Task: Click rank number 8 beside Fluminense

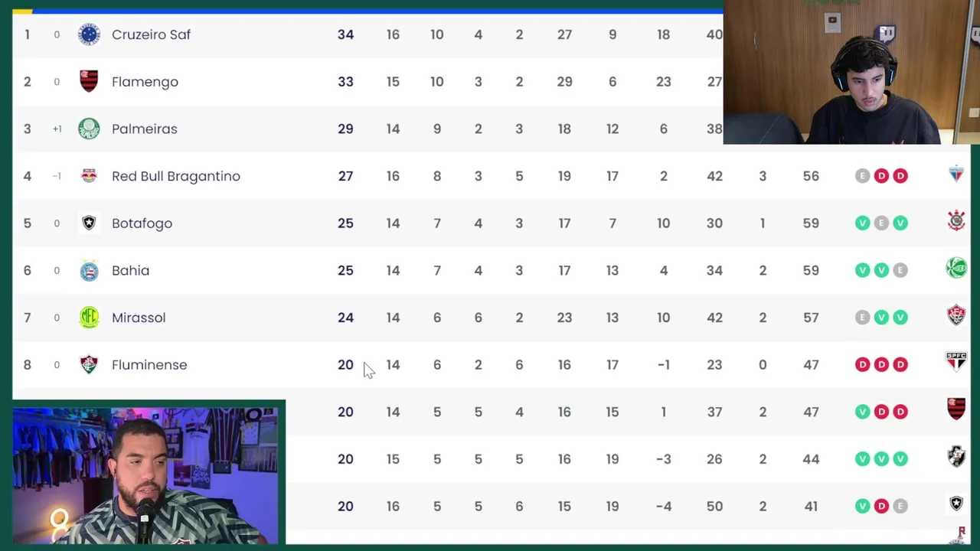Action: coord(27,365)
